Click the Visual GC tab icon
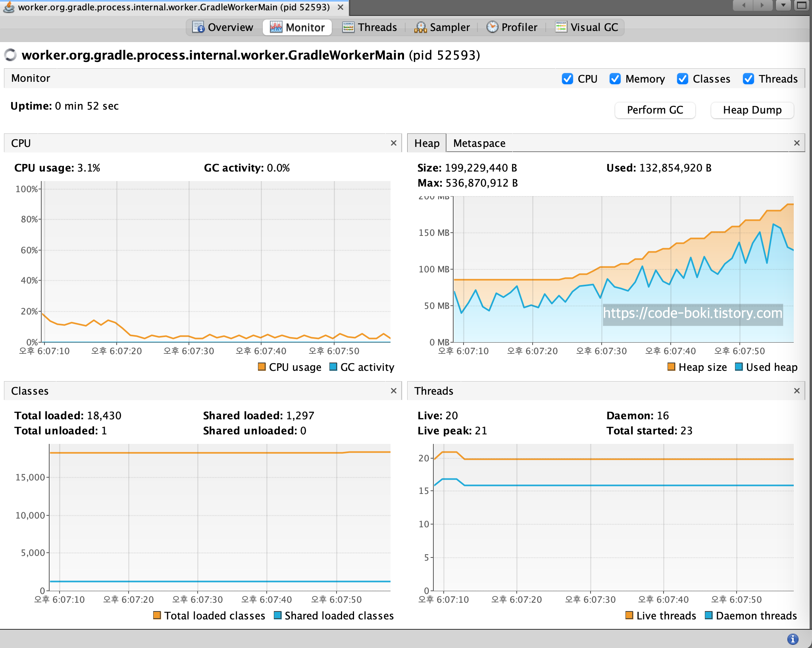Screen dimensions: 812x648 click(561, 27)
